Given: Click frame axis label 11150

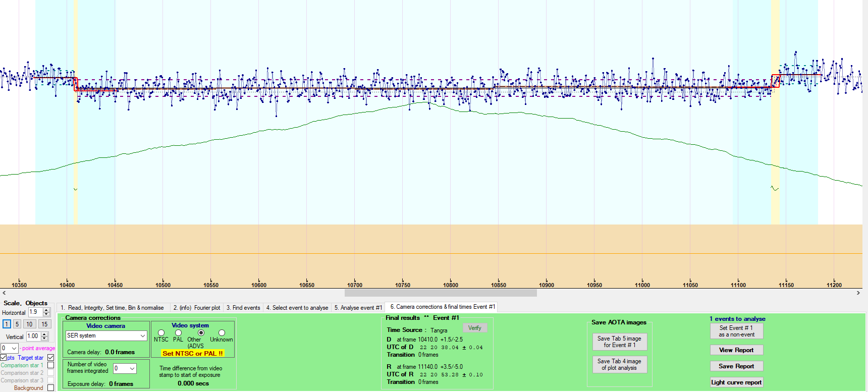Looking at the screenshot, I should click(786, 285).
